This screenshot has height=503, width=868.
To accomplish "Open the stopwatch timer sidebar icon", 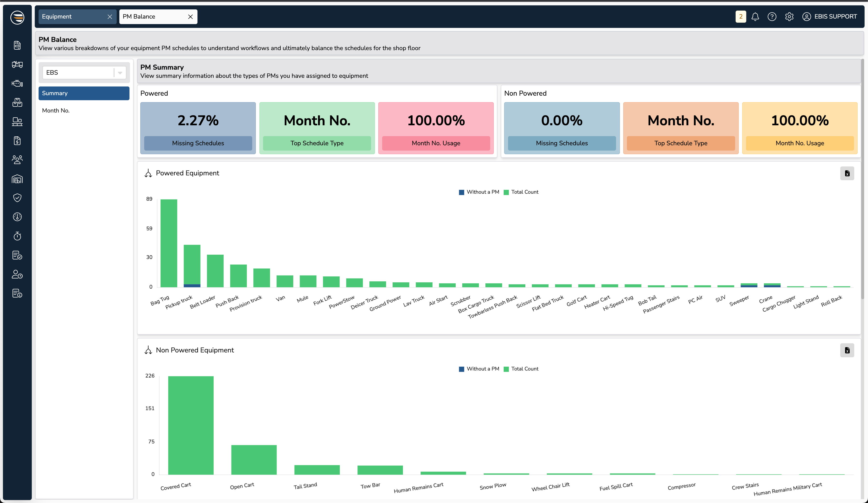I will pyautogui.click(x=17, y=236).
